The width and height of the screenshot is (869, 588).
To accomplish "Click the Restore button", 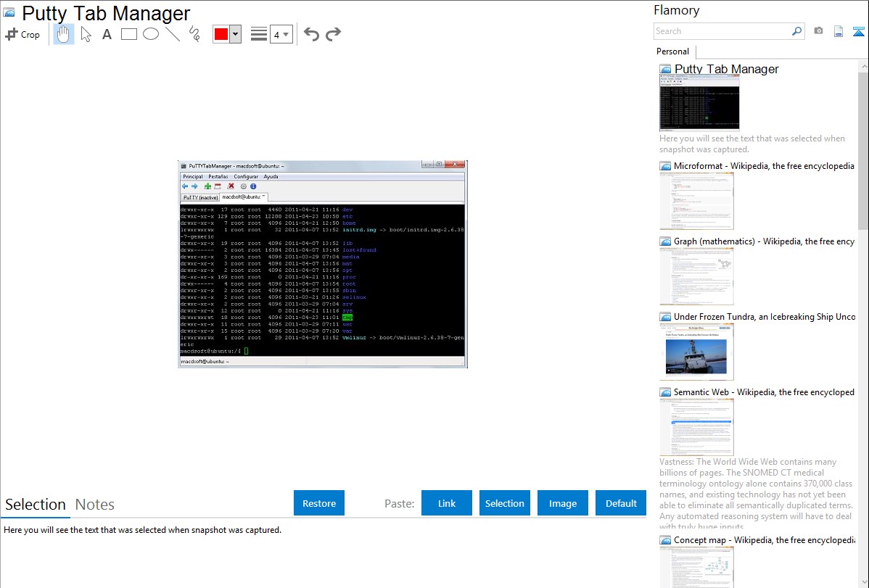I will [x=319, y=503].
